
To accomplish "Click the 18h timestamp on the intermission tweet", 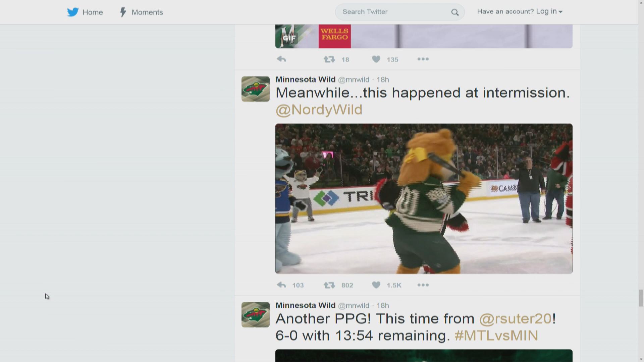I will click(x=383, y=79).
